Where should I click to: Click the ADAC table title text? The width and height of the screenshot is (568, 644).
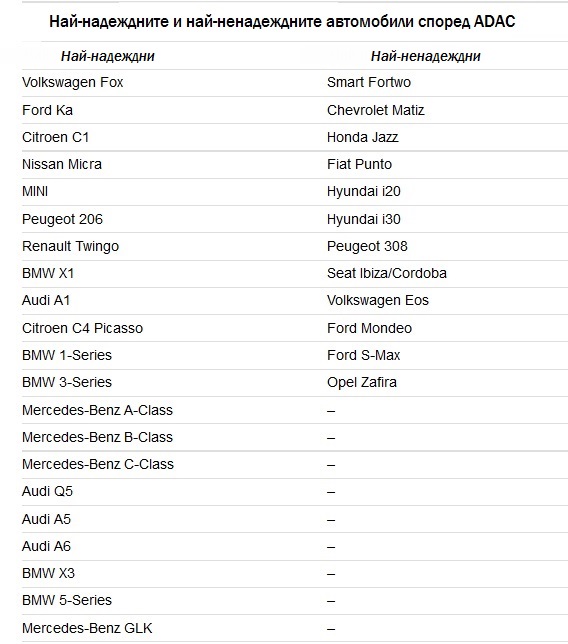click(282, 21)
